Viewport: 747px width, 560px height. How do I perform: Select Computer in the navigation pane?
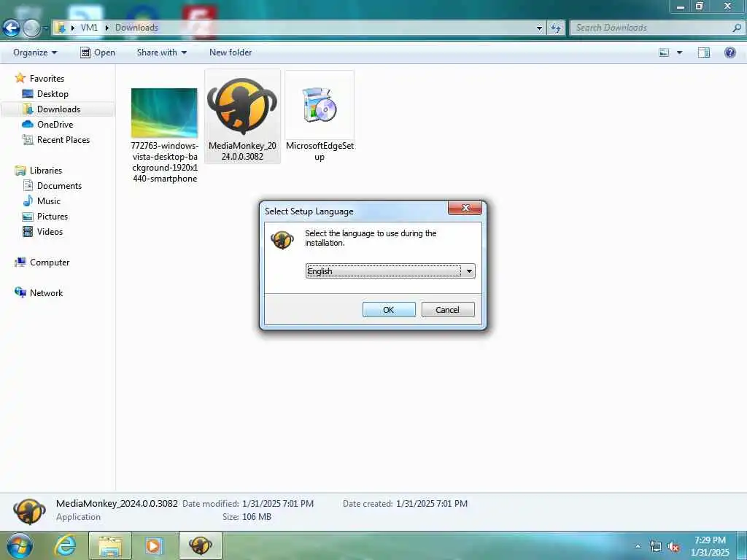click(50, 262)
